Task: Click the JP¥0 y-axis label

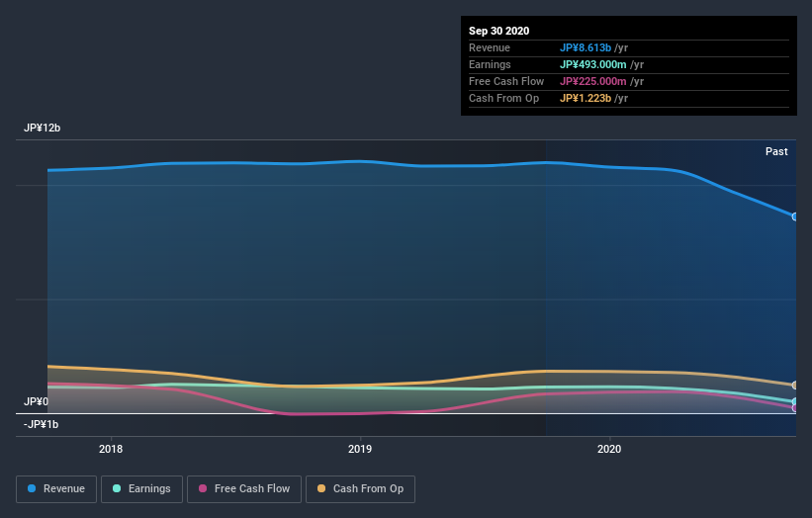Action: click(x=36, y=401)
